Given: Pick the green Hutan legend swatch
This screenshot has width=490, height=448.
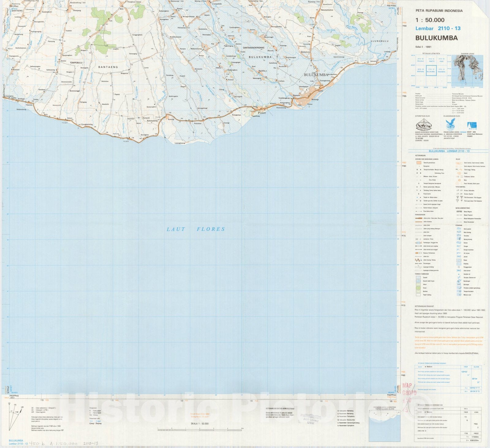Looking at the screenshot, I should coord(418,288).
